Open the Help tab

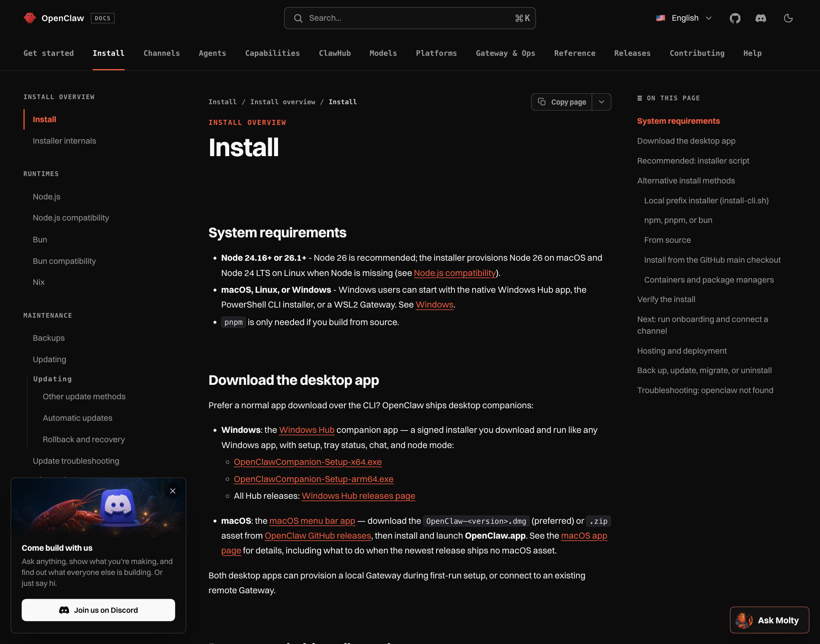click(752, 53)
